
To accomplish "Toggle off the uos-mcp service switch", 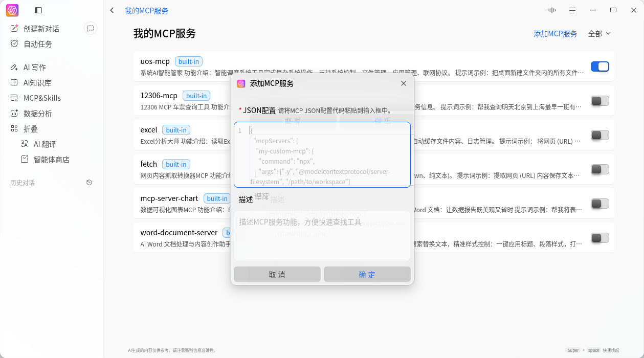I will (x=600, y=66).
